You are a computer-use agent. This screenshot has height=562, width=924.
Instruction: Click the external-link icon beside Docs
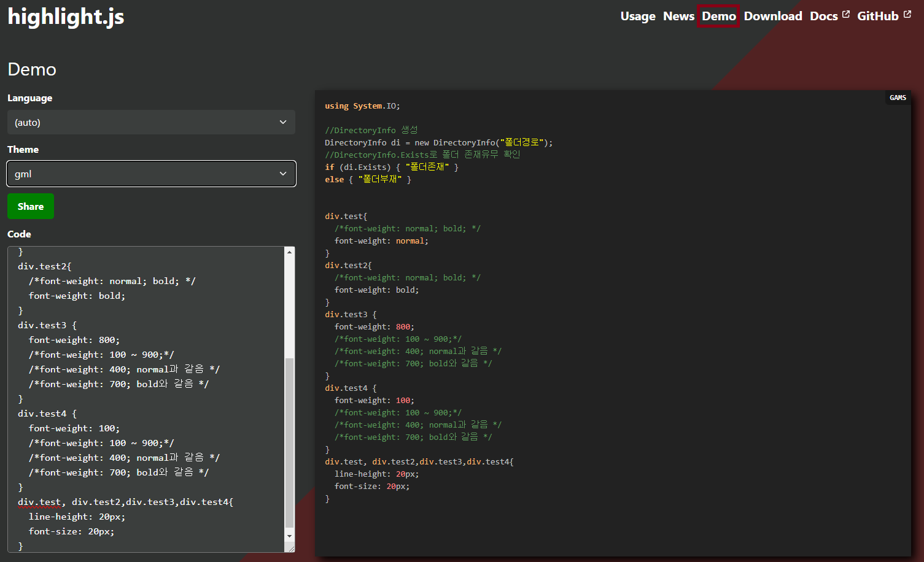846,14
